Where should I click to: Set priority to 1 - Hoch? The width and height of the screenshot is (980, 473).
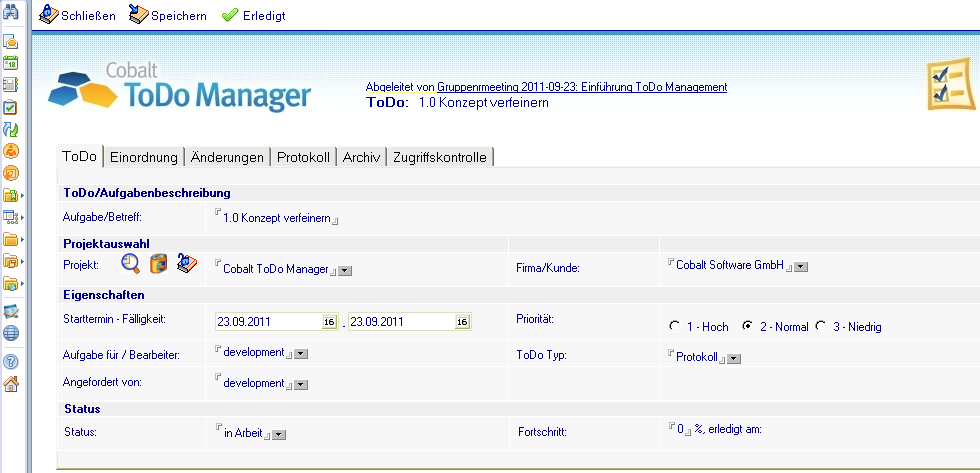tap(675, 326)
